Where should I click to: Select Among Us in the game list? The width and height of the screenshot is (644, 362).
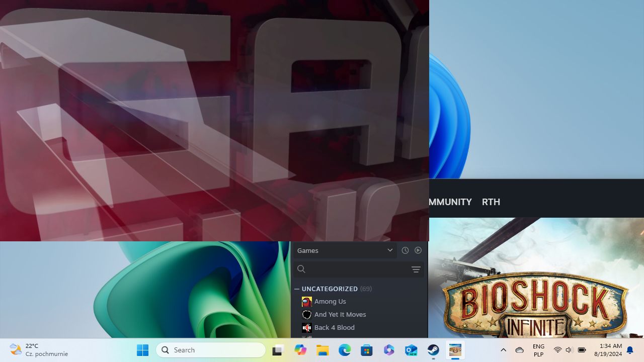pos(330,302)
